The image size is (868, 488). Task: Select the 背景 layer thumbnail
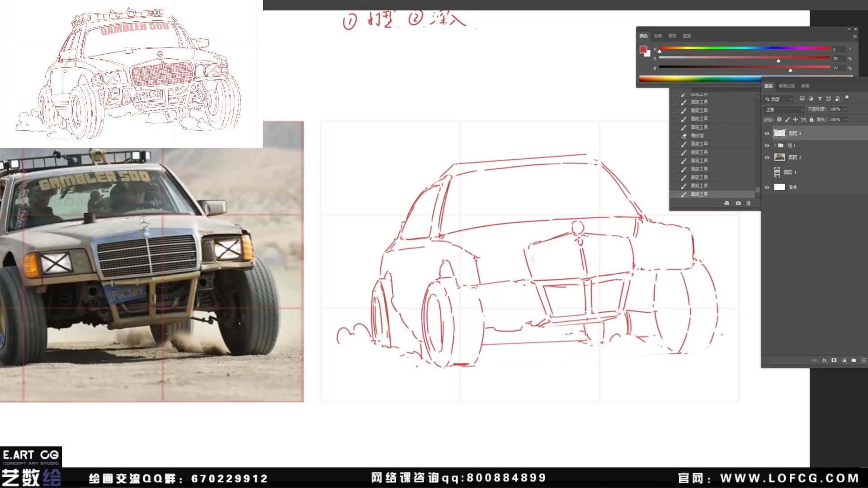pyautogui.click(x=779, y=187)
